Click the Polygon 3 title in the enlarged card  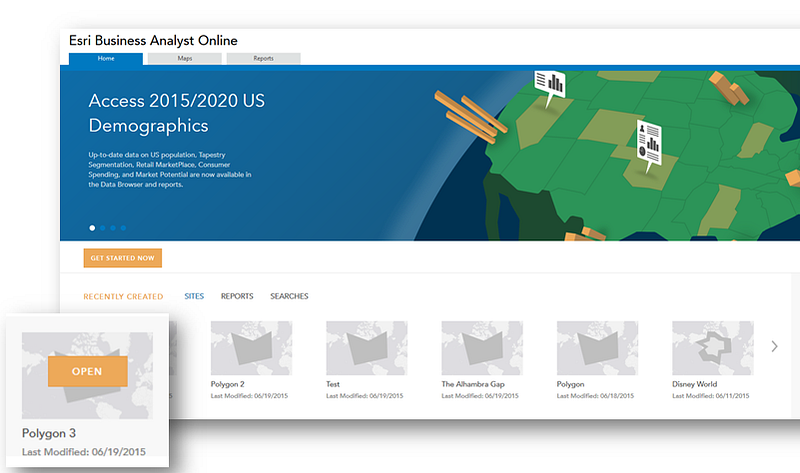pyautogui.click(x=49, y=433)
